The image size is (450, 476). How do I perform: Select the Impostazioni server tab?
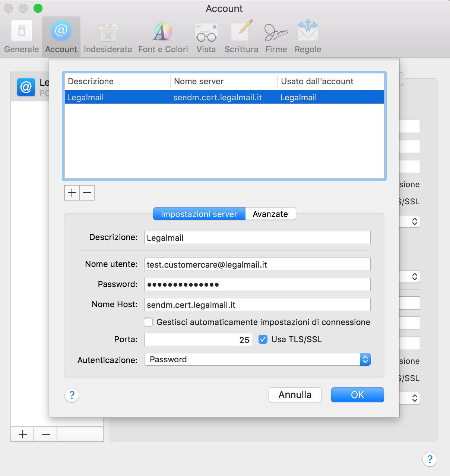point(199,214)
